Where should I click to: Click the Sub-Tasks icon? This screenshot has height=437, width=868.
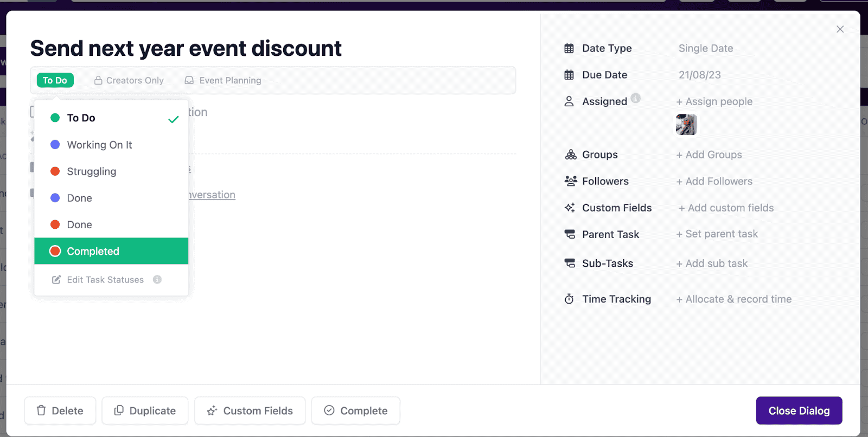coord(570,264)
